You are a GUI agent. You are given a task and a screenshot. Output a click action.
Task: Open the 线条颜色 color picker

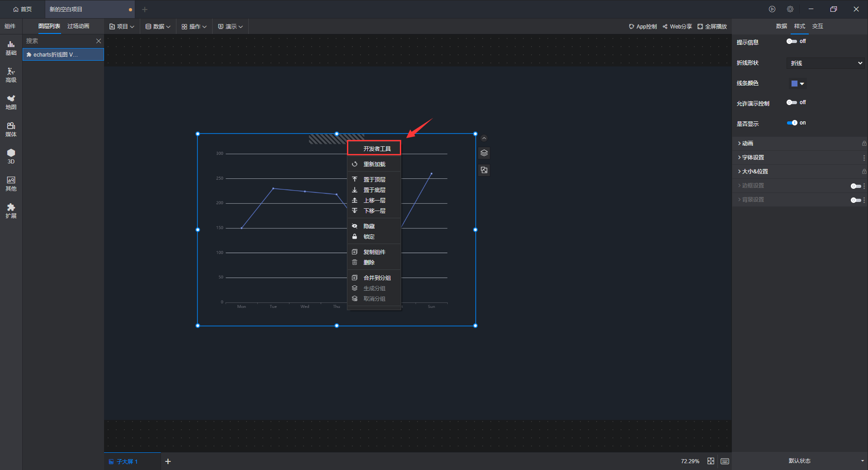point(797,83)
